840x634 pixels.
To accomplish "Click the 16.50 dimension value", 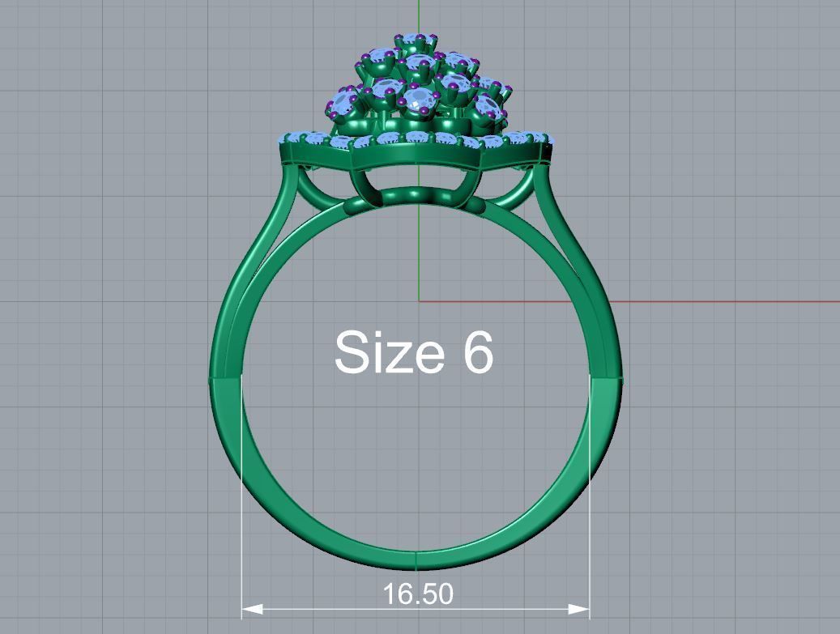I will point(418,594).
